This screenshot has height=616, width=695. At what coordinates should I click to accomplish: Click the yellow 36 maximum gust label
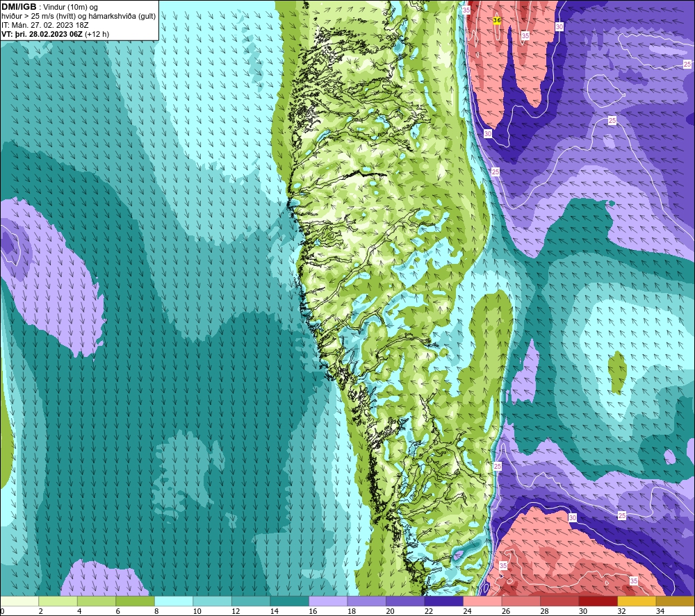497,20
